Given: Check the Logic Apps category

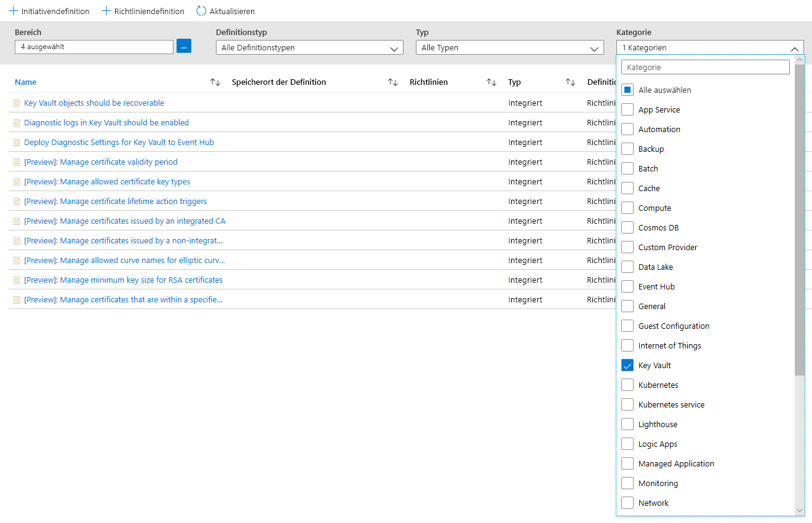Looking at the screenshot, I should pos(627,444).
